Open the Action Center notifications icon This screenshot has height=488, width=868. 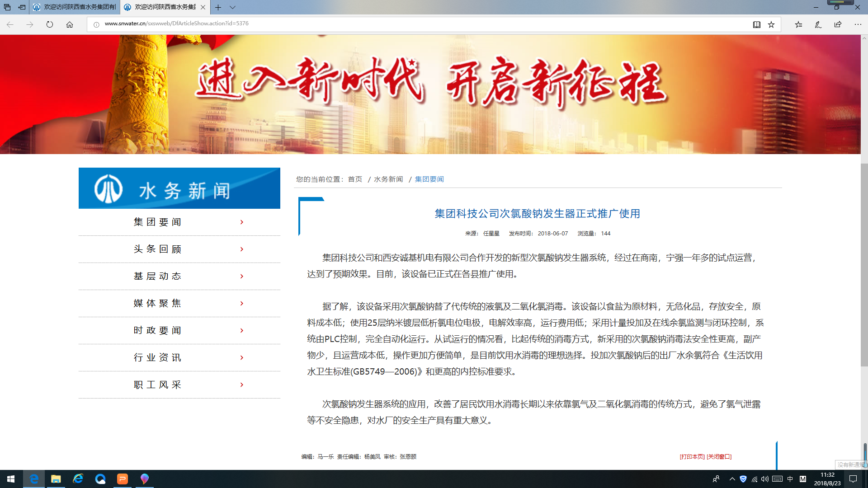pyautogui.click(x=853, y=479)
